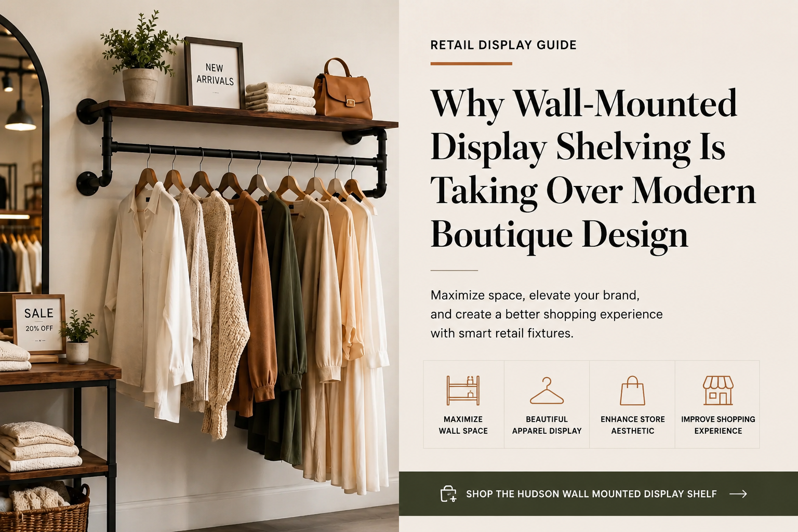Click the hanger icon above Beautiful Apparel Display

click(547, 391)
